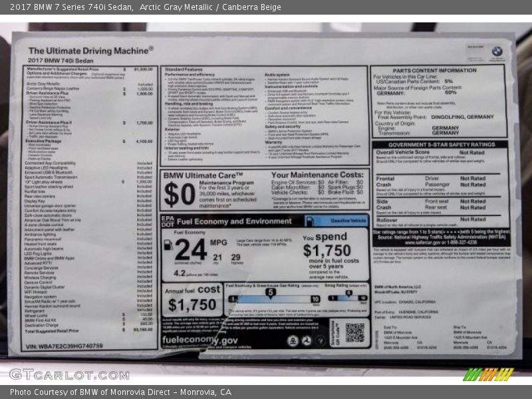This screenshot has height=399, width=532.
Task: Click 'Photo Courtesy of BMW of Monrovia Direct' caption
Action: point(91,392)
